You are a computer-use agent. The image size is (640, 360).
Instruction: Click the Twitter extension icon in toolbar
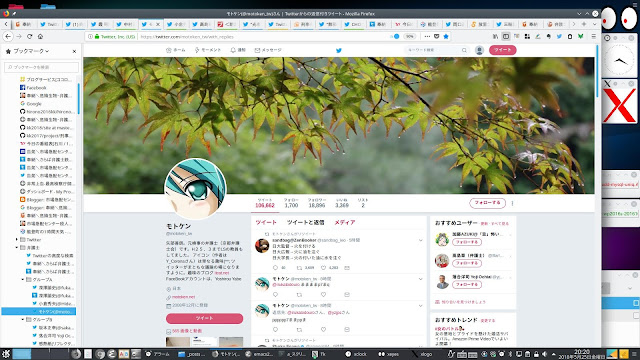tap(559, 36)
